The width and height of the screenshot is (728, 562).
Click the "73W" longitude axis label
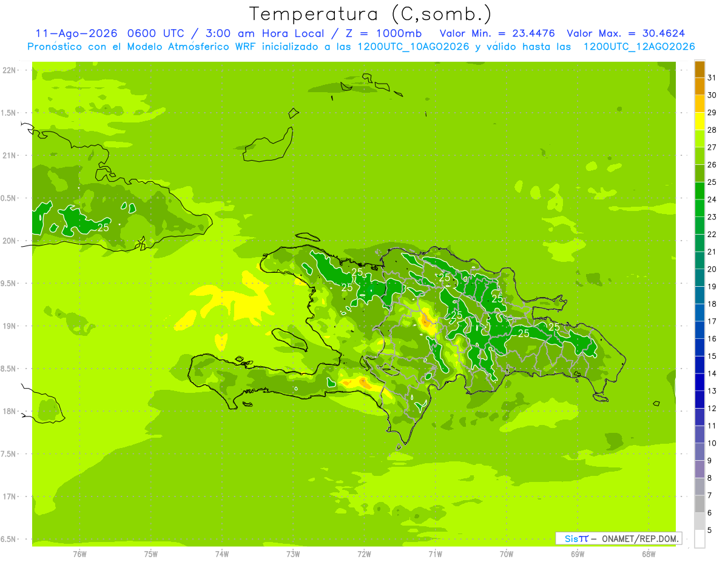tap(293, 554)
